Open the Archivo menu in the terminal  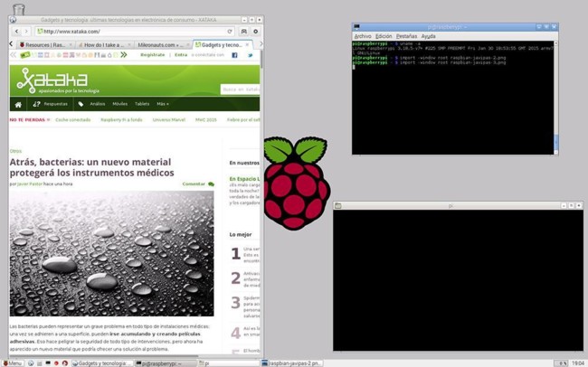point(362,36)
